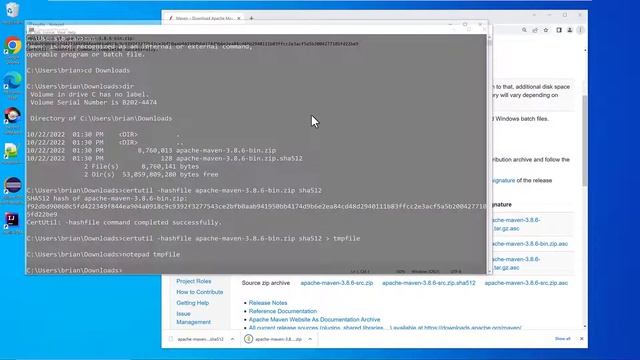Click the share page icon in Chrome toolbar
640x360 pixels.
click(535, 30)
